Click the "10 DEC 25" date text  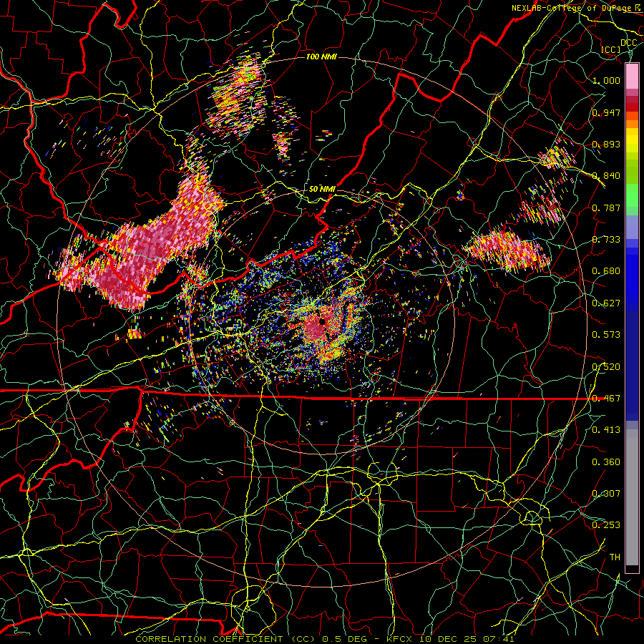click(x=449, y=639)
